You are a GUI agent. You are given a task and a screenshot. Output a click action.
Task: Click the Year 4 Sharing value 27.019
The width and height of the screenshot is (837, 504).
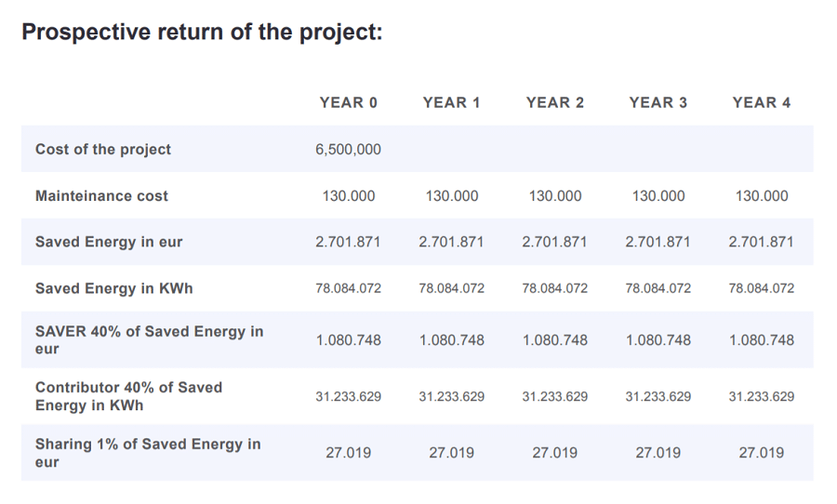[x=761, y=453]
